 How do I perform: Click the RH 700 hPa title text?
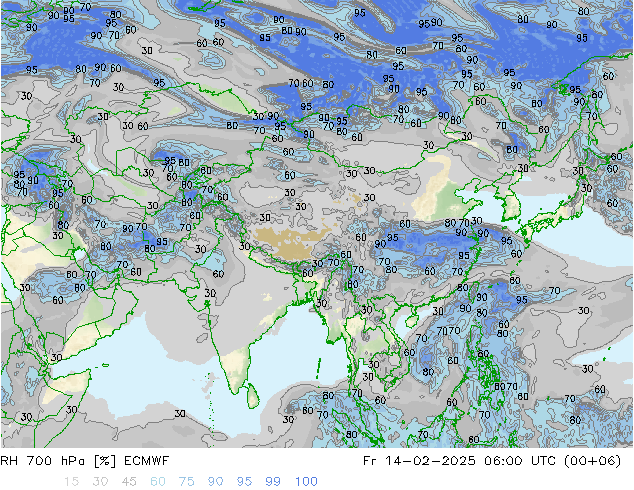(43, 461)
